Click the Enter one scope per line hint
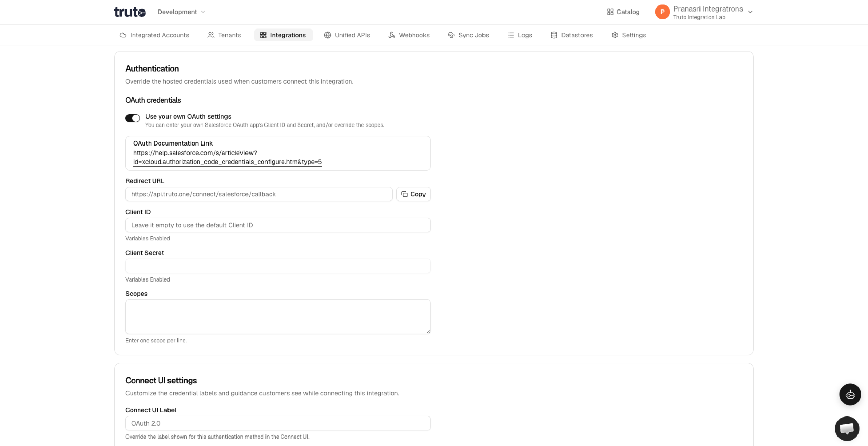 tap(156, 340)
